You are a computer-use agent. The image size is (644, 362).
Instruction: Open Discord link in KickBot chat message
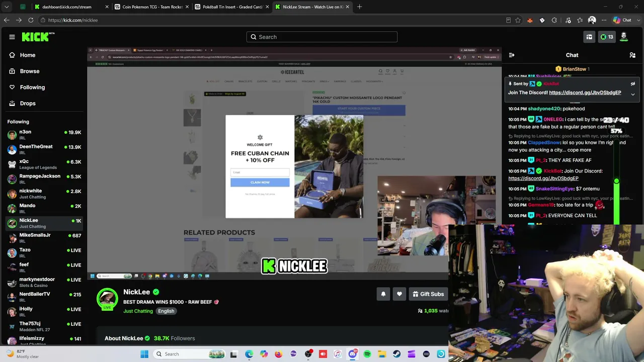pos(543,178)
